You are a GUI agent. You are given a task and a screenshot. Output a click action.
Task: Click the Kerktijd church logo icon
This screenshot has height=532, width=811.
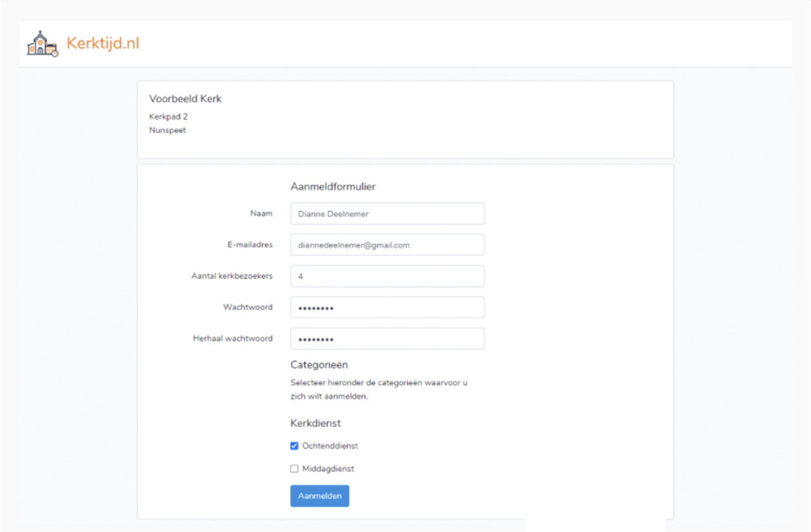tap(42, 43)
